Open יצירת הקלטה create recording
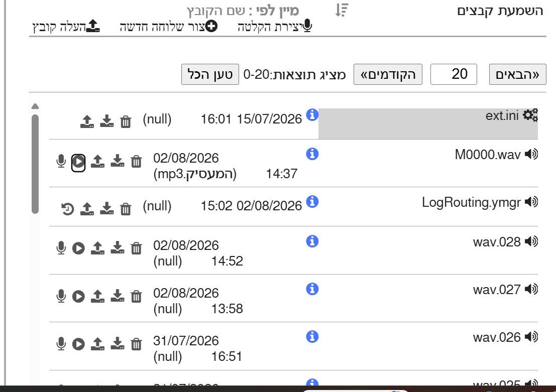The height and width of the screenshot is (392, 556). [275, 27]
